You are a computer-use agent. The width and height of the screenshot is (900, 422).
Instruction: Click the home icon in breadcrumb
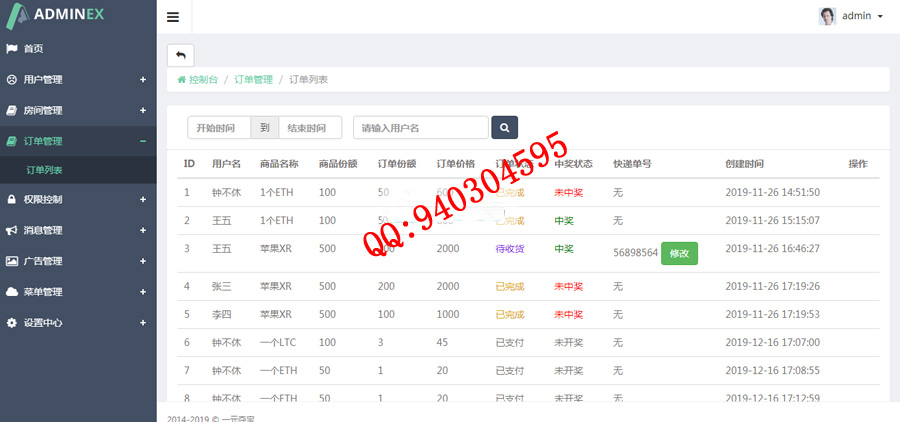coord(181,79)
